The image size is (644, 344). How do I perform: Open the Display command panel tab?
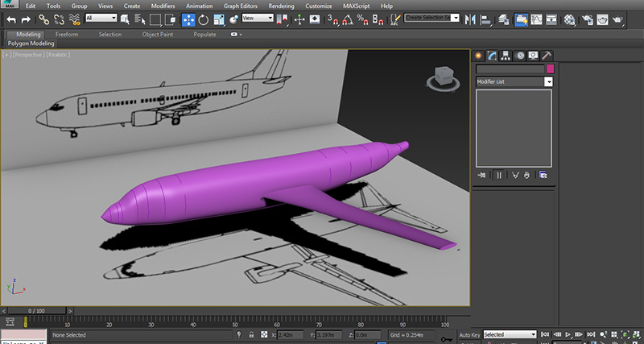point(533,56)
